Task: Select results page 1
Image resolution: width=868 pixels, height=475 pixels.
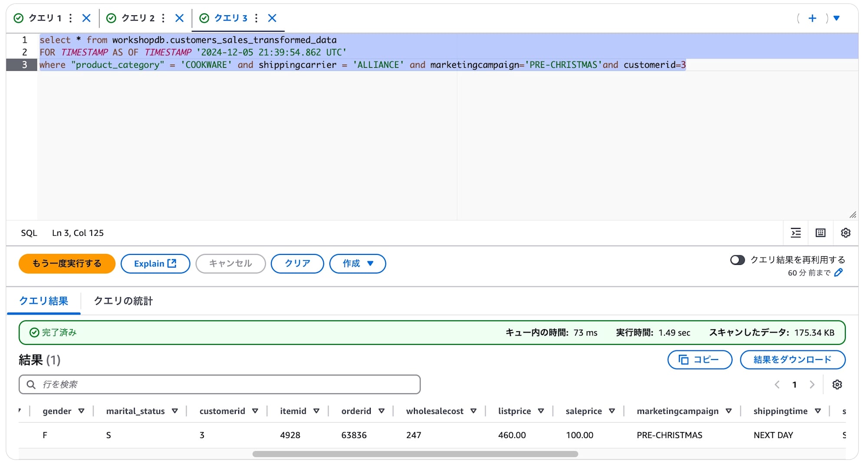Action: 795,385
